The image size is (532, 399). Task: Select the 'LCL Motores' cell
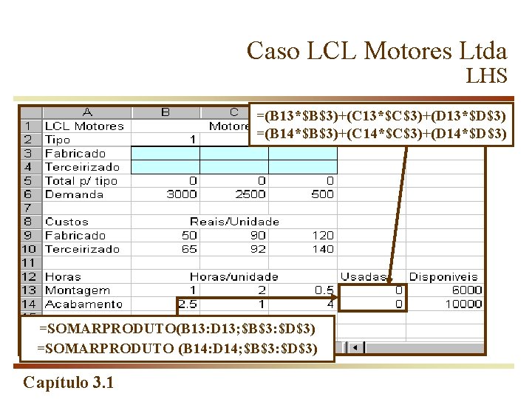pos(87,126)
